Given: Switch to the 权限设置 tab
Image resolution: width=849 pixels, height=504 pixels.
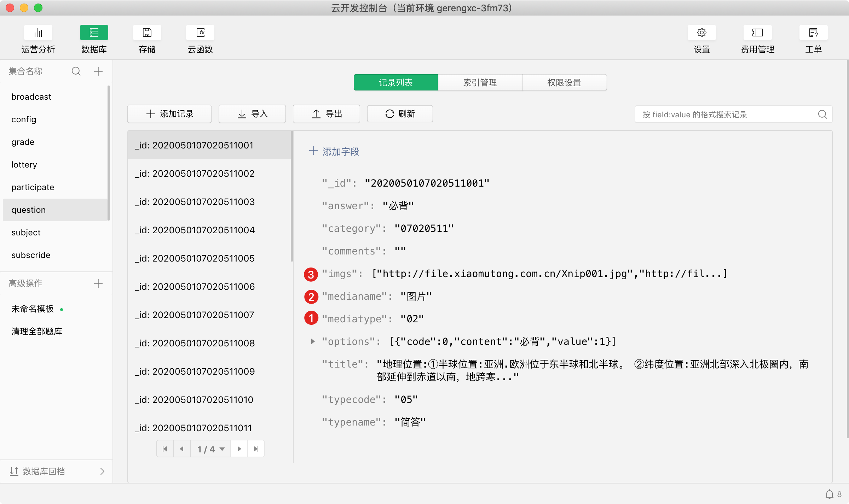Looking at the screenshot, I should tap(564, 83).
